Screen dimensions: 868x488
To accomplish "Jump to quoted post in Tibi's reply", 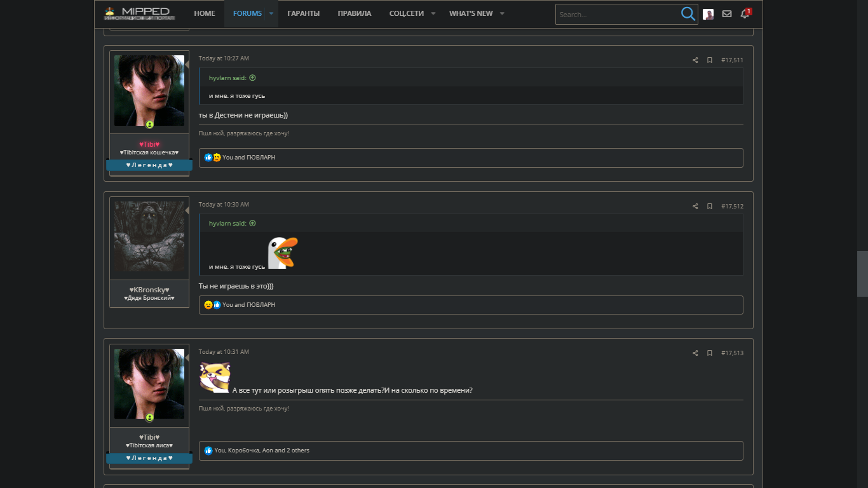I will pyautogui.click(x=252, y=78).
